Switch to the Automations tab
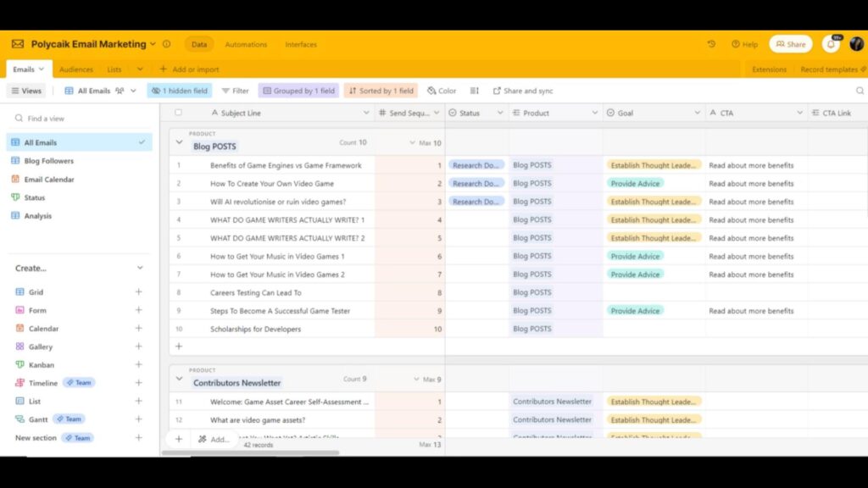This screenshot has width=868, height=488. point(246,44)
